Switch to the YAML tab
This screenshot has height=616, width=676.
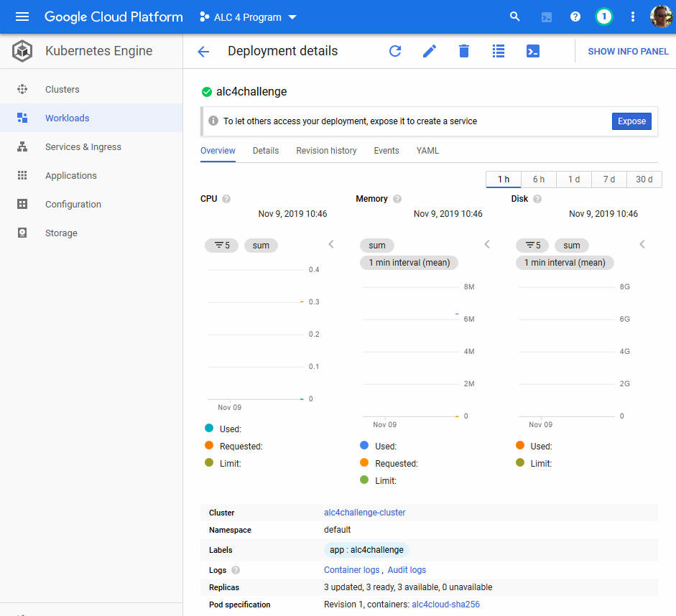427,150
